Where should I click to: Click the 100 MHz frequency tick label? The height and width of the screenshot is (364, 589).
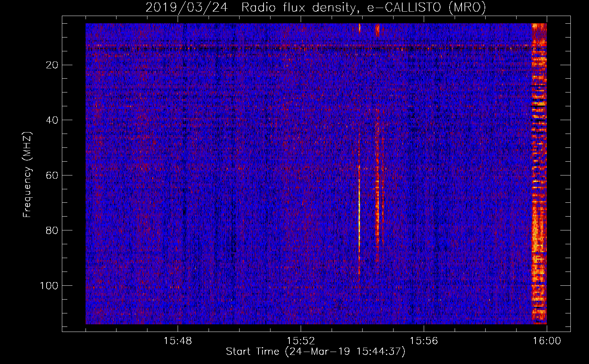click(x=49, y=286)
